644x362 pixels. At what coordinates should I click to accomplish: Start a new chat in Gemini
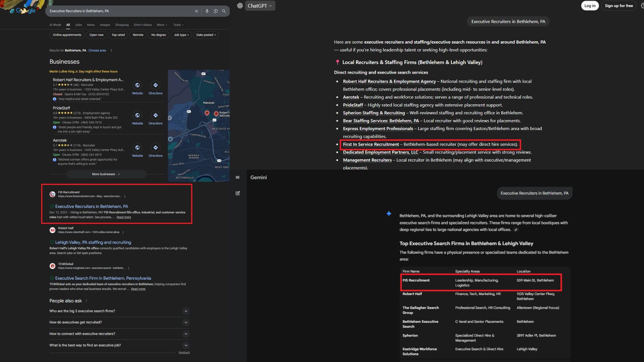237,193
